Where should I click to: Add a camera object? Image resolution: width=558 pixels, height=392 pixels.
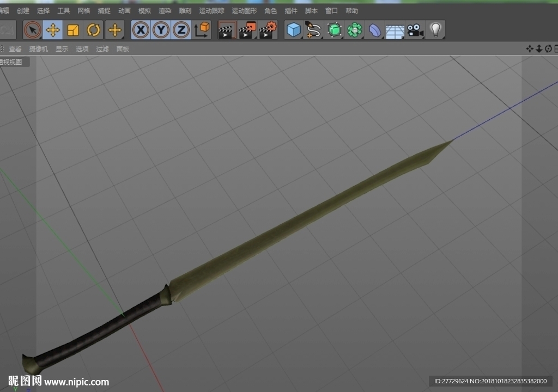(415, 30)
